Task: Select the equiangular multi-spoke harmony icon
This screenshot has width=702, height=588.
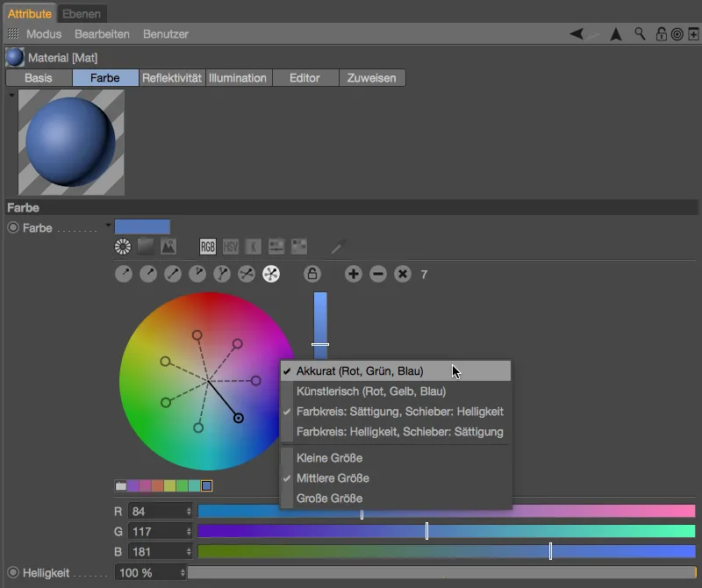Action: [271, 274]
